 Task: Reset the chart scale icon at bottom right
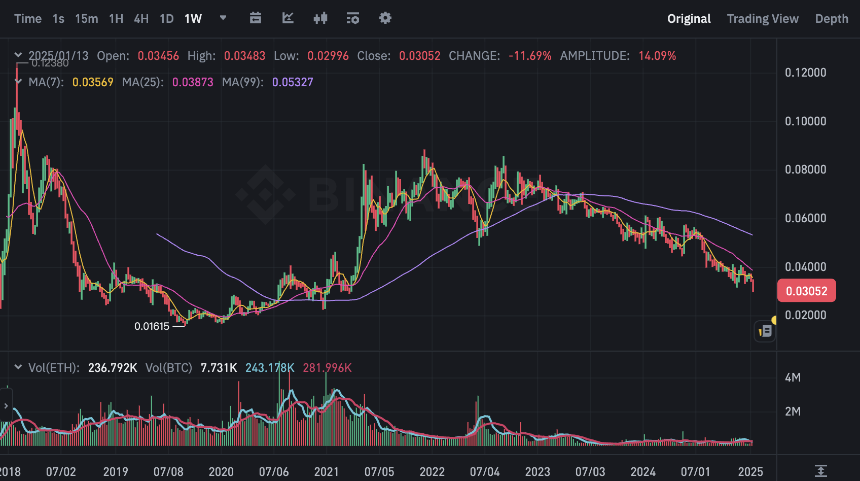click(821, 471)
